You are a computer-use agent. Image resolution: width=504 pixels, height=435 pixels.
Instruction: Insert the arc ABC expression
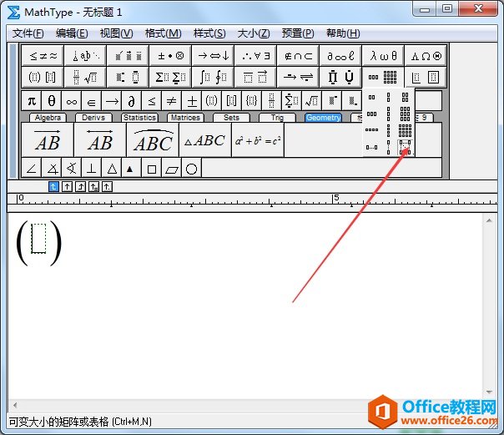point(153,140)
